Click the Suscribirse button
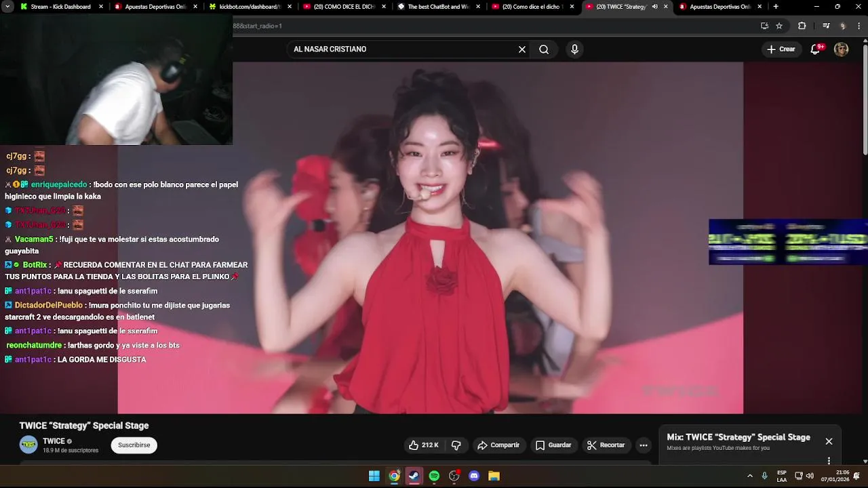 pos(134,445)
